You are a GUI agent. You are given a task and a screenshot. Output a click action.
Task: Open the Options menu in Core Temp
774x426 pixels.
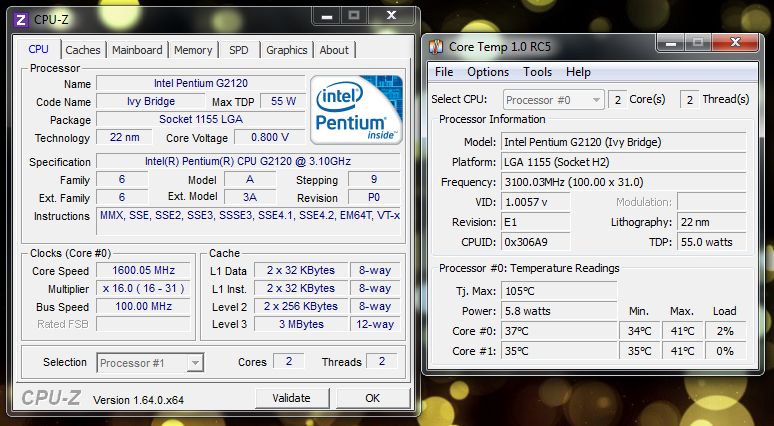click(488, 72)
